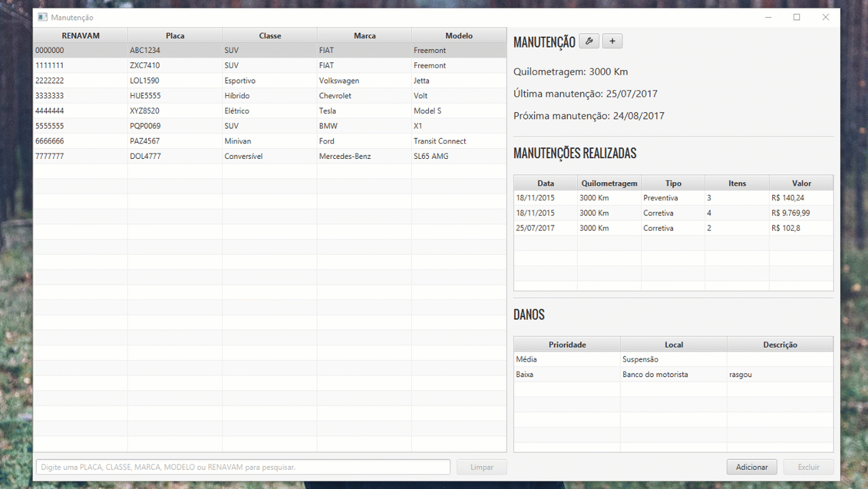Click the R$ 102,8 value cell
The width and height of the screenshot is (868, 489).
click(x=801, y=228)
